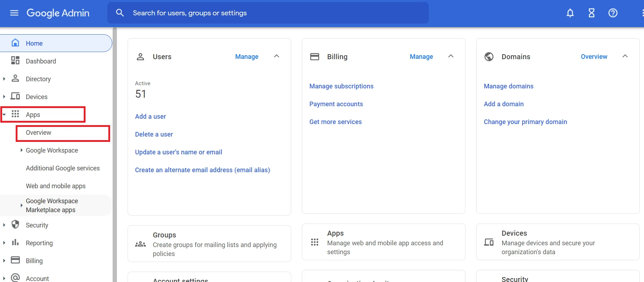
Task: Expand the Google Workspace submenu arrow
Action: pos(21,150)
